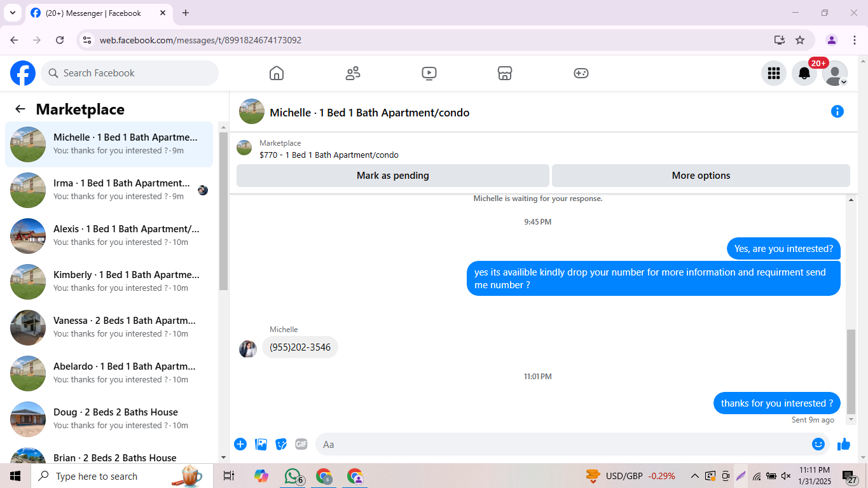This screenshot has height=488, width=868.
Task: Open Task View on the taskbar
Action: pyautogui.click(x=229, y=476)
